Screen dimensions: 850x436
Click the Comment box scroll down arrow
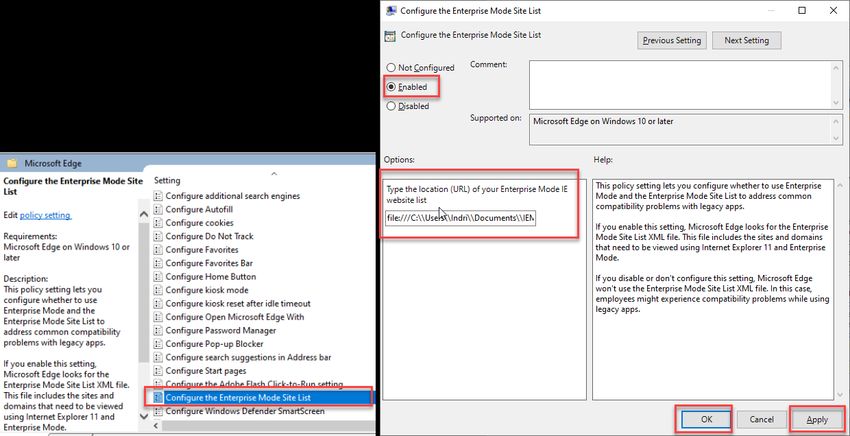click(837, 103)
